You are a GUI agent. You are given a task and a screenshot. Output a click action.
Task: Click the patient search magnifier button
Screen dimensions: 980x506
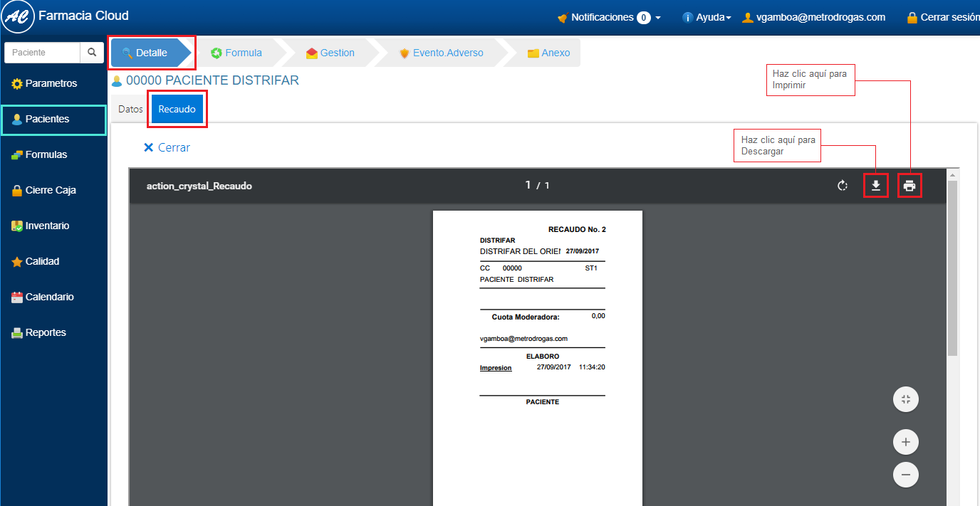(91, 53)
